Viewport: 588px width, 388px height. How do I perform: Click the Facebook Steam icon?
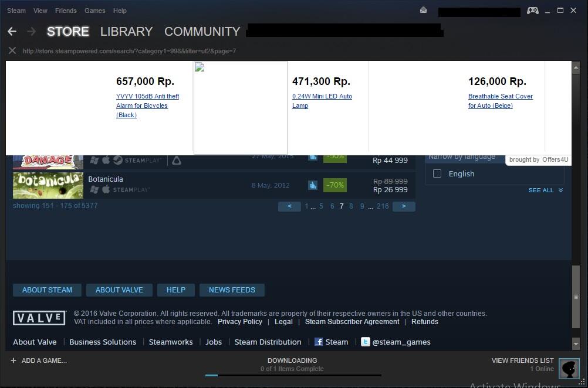pyautogui.click(x=319, y=342)
